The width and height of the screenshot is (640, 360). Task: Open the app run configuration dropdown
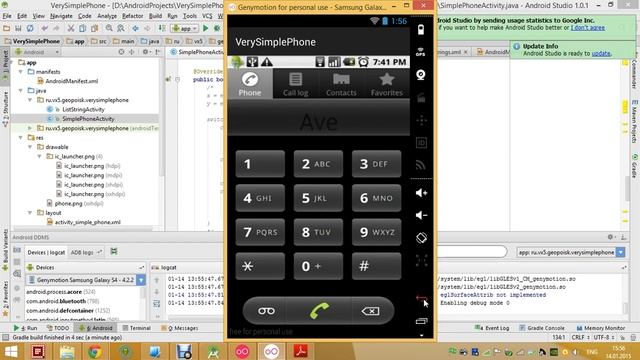pos(184,28)
